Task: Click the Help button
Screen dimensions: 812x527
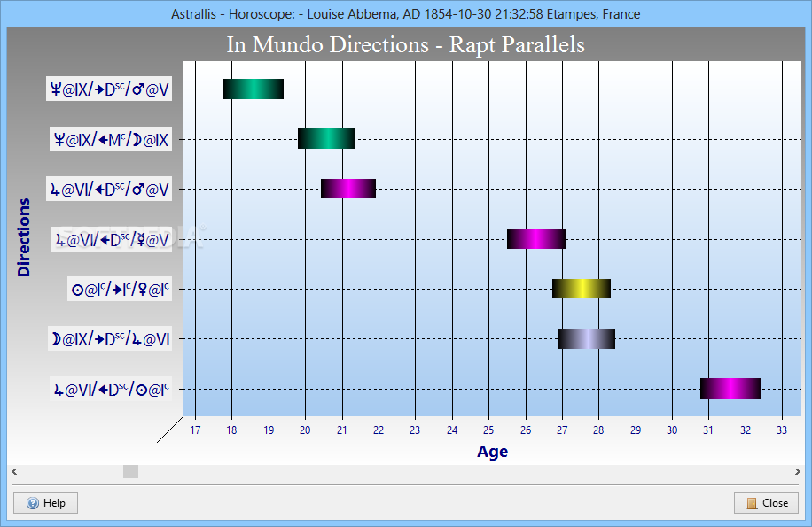Action: [x=45, y=503]
